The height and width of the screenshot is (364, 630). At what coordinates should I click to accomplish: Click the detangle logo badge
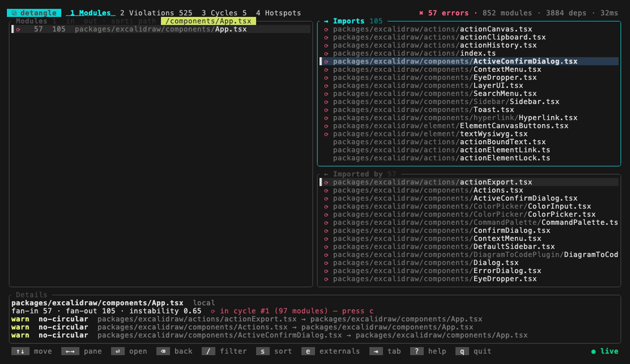[x=34, y=13]
